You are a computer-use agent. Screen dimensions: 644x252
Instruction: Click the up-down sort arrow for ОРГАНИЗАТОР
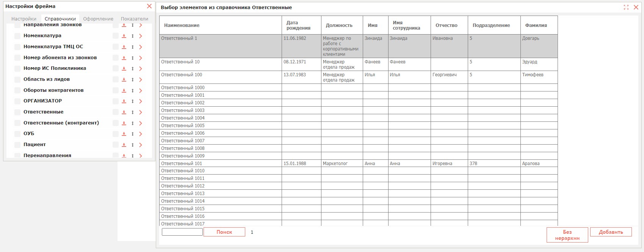tap(133, 101)
